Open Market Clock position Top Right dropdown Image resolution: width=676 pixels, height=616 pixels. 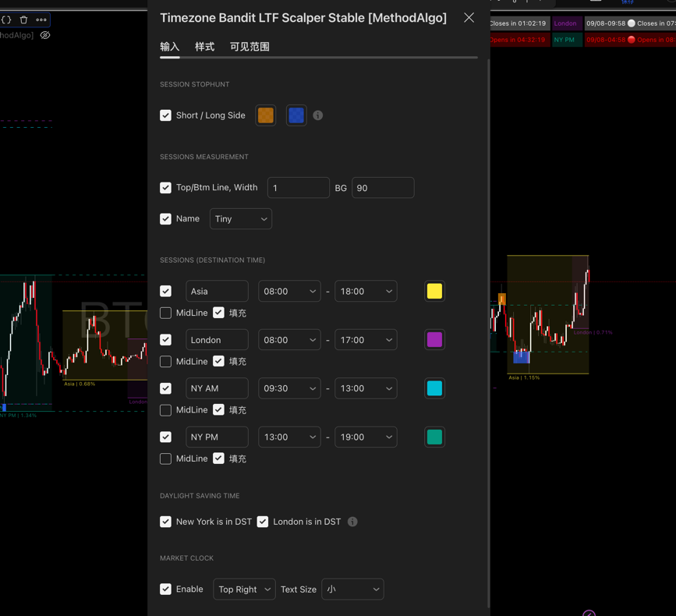[x=244, y=589]
